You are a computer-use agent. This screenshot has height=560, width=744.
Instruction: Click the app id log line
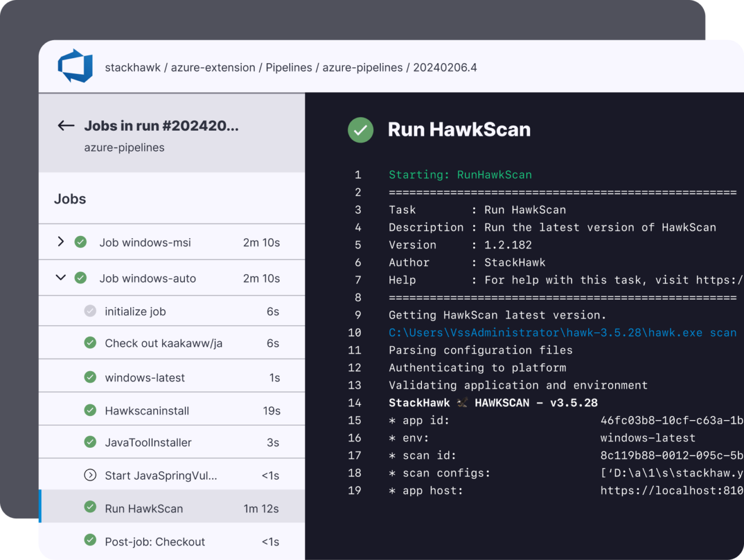(566, 421)
